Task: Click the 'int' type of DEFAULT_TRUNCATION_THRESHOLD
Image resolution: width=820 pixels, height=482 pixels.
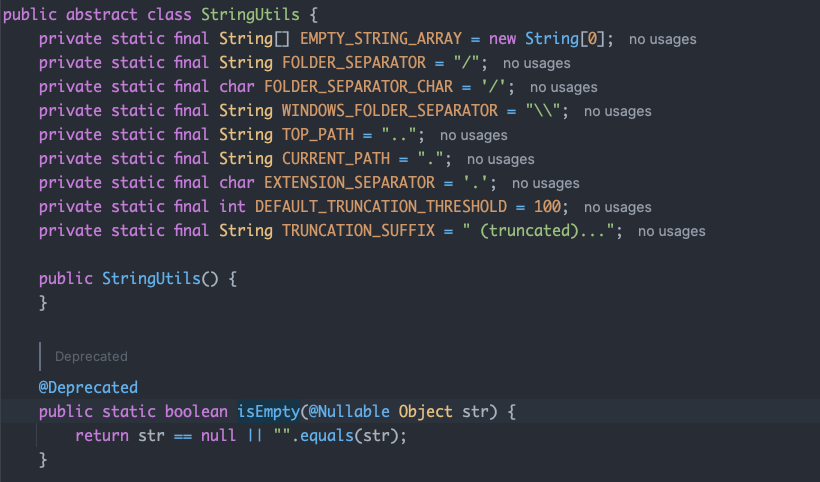Action: pos(232,207)
